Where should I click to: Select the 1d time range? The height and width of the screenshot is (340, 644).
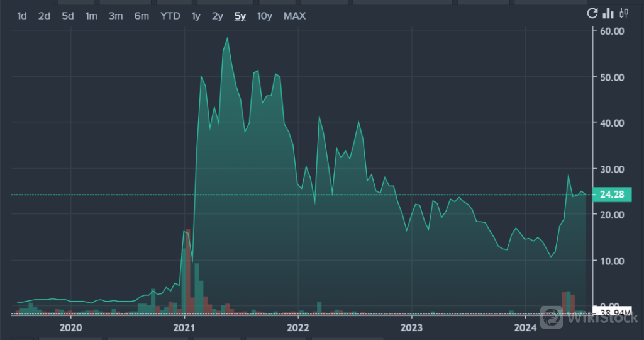pos(22,16)
